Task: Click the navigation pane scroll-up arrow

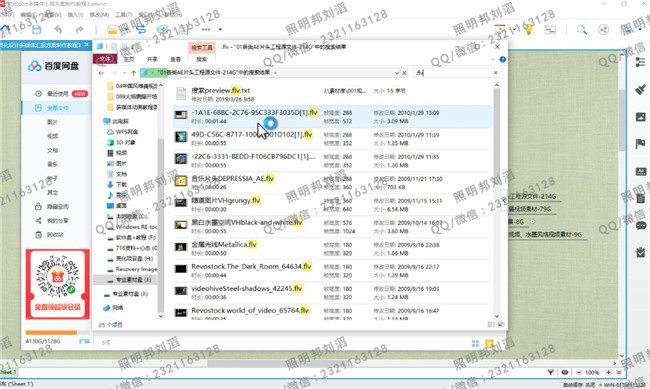Action: [x=161, y=85]
